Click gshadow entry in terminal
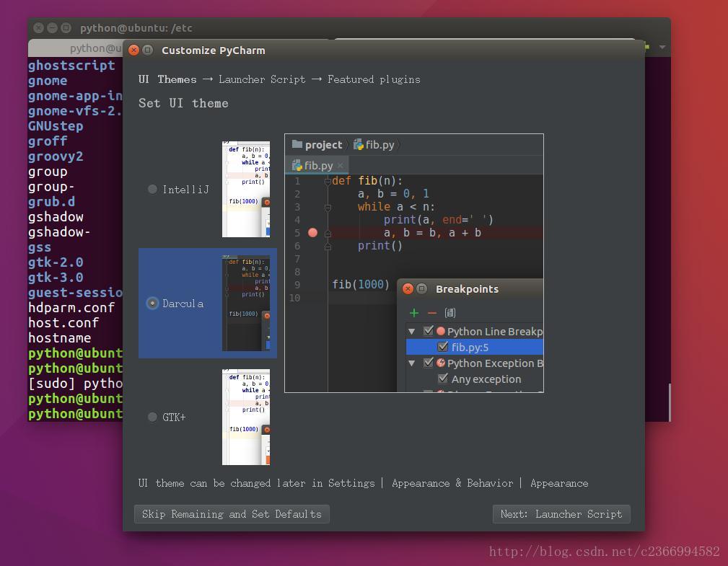Screen dimensions: 728x566 [56, 216]
